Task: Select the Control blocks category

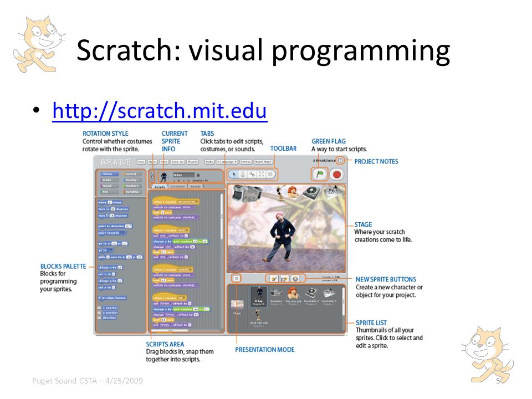Action: tap(132, 174)
